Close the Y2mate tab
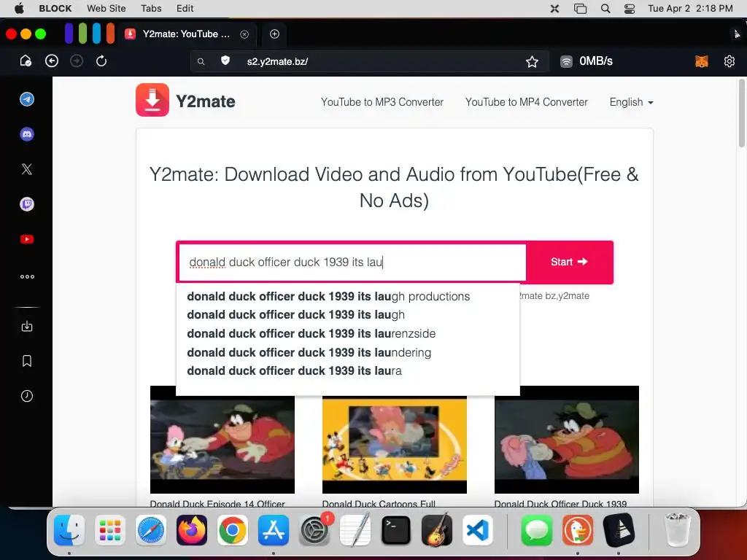 pos(244,34)
